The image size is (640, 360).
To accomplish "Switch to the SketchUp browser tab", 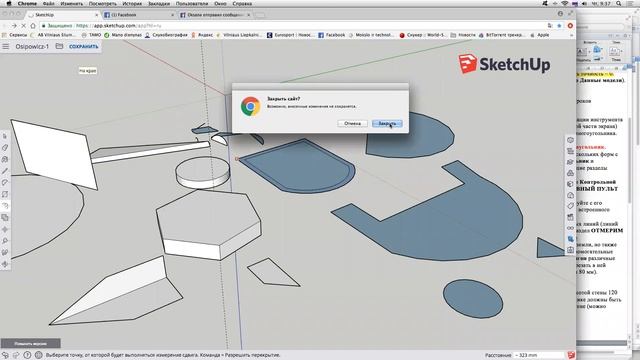I will [62, 15].
